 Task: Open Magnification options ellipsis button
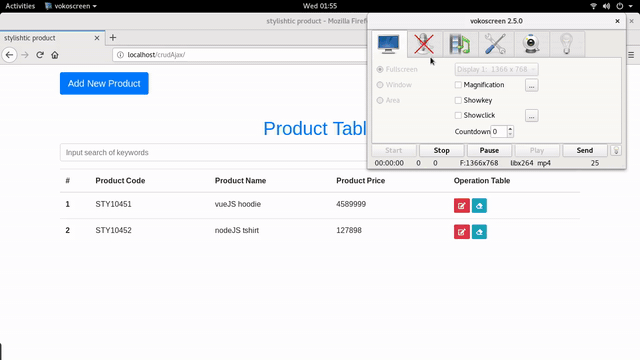point(531,85)
